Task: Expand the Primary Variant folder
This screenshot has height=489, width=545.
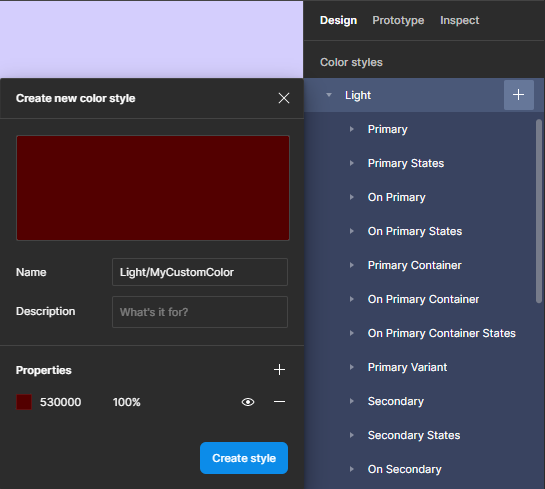Action: 352,367
